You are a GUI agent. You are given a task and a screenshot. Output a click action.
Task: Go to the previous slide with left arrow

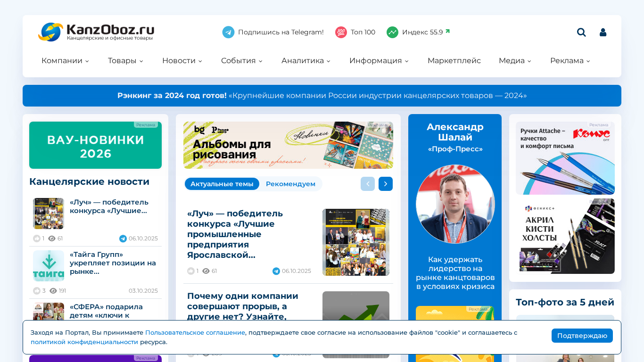tap(368, 184)
